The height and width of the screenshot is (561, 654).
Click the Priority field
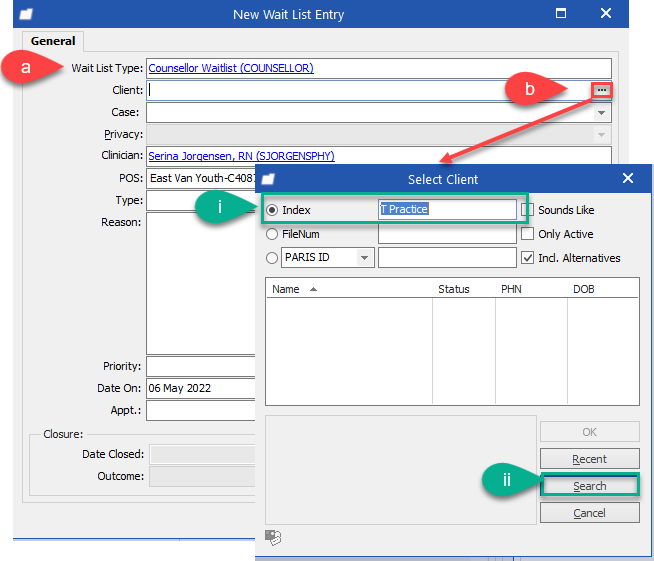click(x=201, y=366)
